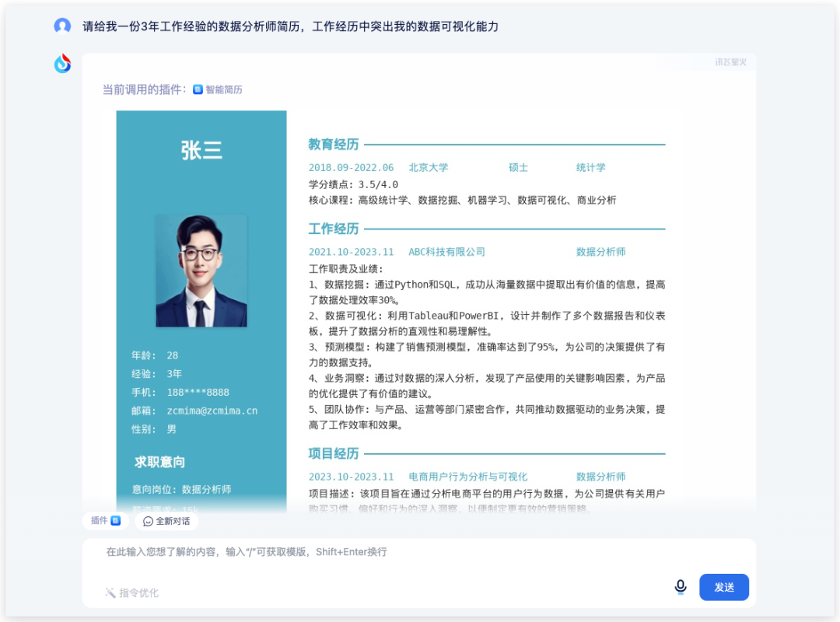Start a 全新对话 new conversation
This screenshot has width=840, height=622.
coord(166,521)
